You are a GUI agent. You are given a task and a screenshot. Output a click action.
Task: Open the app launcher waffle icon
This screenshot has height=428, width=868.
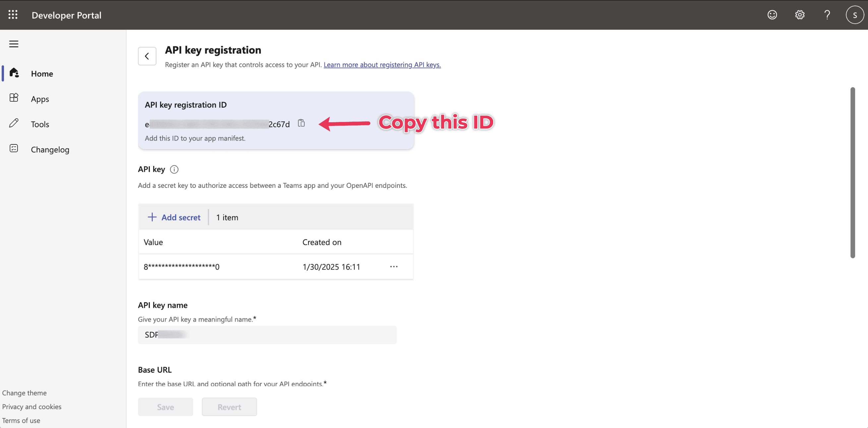[x=13, y=15]
